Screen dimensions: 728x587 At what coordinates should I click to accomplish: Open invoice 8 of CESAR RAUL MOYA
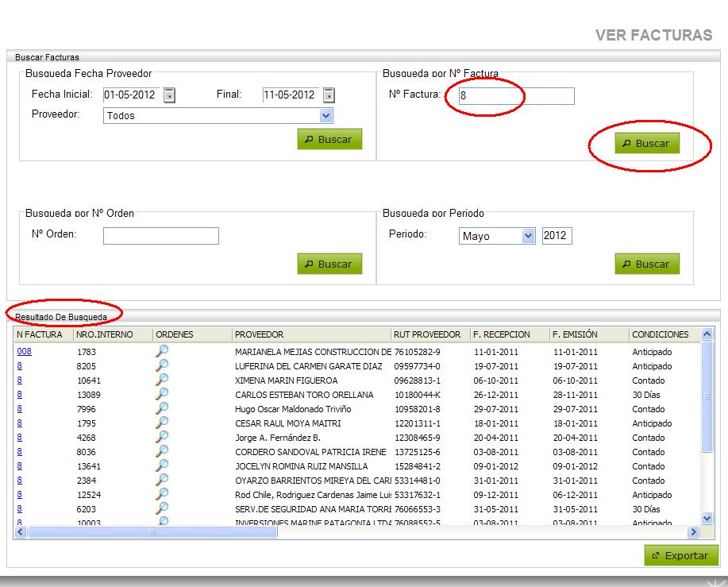(20, 423)
